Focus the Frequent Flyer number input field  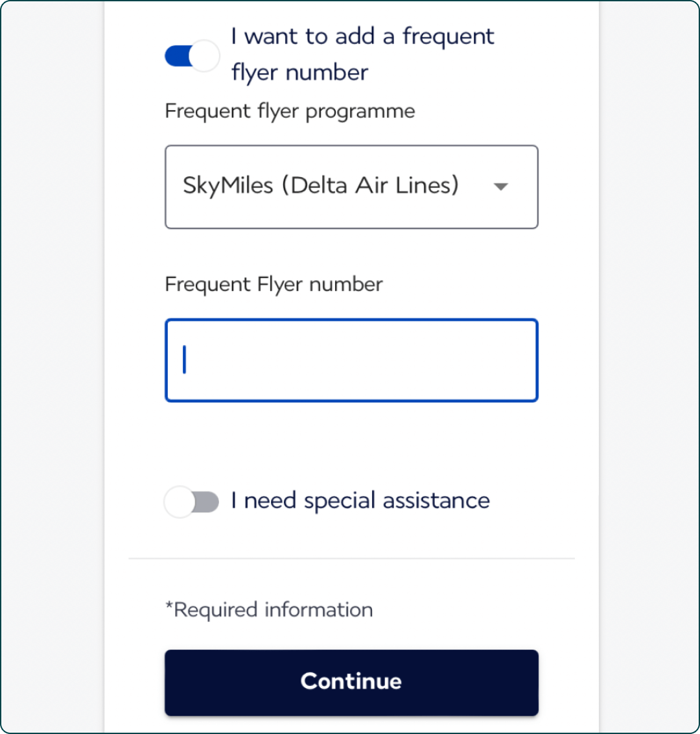coord(351,360)
